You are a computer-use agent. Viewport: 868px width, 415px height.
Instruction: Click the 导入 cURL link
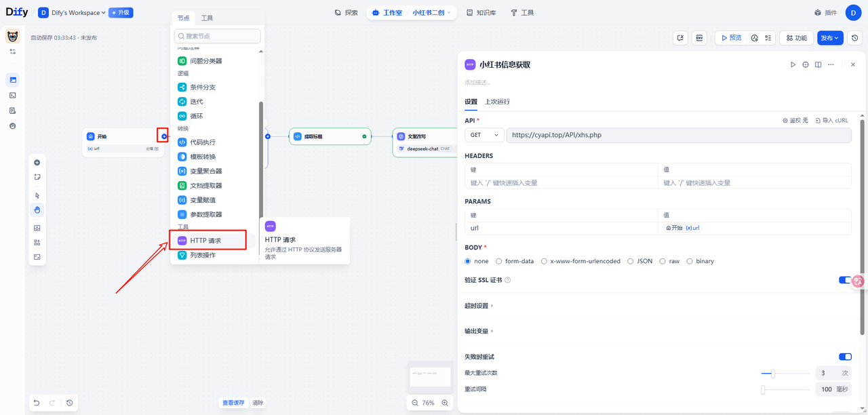[831, 121]
